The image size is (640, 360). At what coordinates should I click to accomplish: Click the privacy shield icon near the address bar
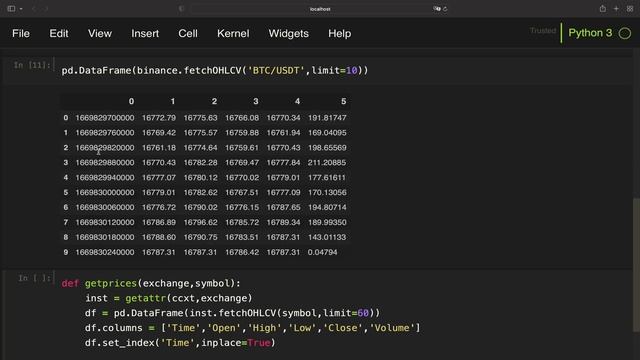pos(181,9)
